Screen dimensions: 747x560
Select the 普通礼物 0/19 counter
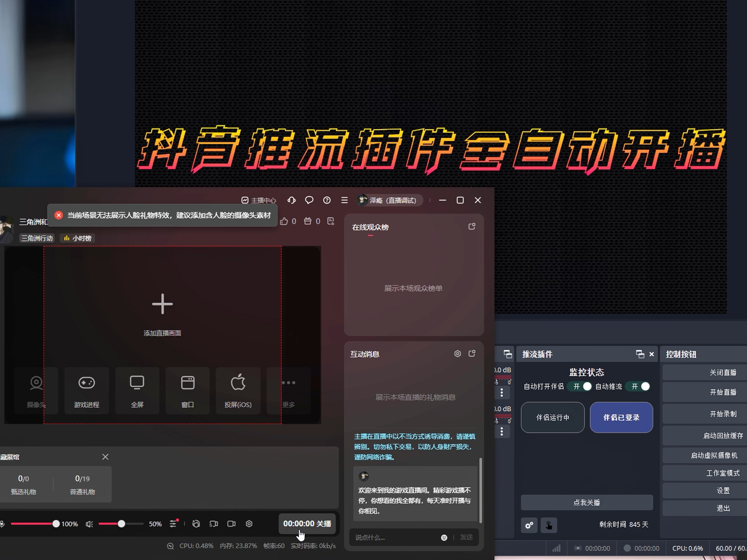(x=82, y=484)
